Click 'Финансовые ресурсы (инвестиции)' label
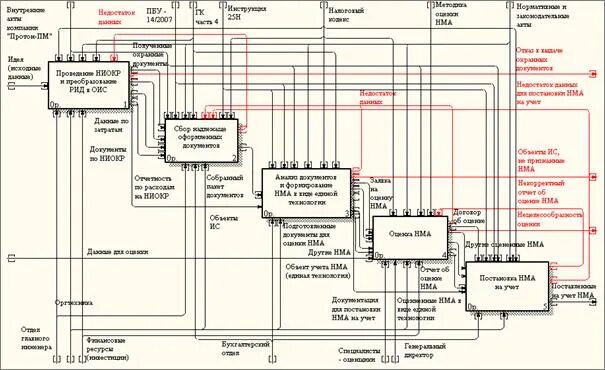 coord(107,349)
